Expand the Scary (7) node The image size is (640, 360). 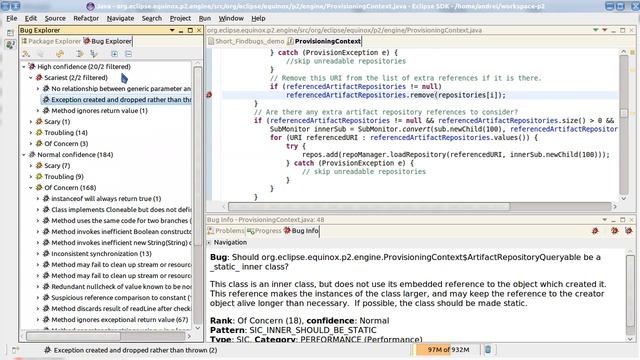(31, 166)
